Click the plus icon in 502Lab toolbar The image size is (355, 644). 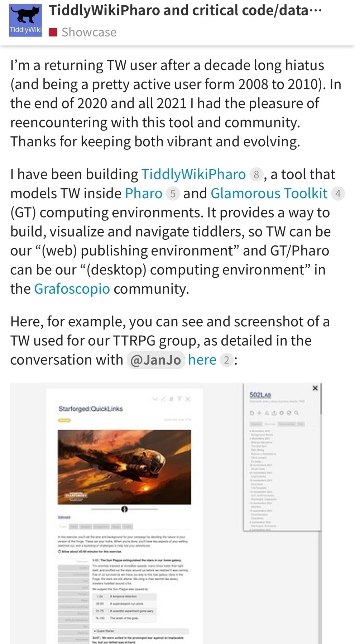click(x=259, y=413)
